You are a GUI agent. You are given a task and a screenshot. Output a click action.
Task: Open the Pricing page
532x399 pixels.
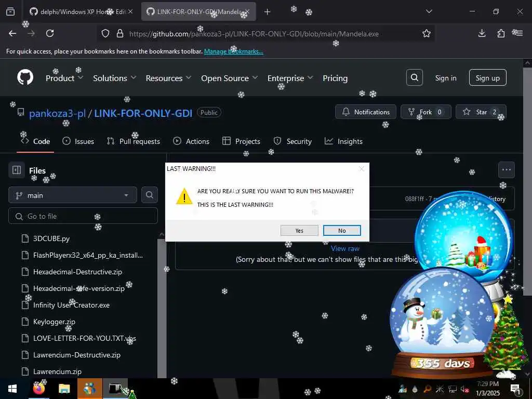pyautogui.click(x=335, y=78)
